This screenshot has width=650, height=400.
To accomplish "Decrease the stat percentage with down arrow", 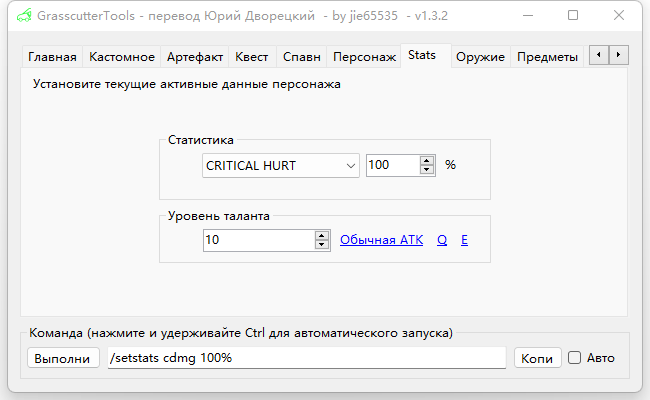I will pyautogui.click(x=427, y=170).
